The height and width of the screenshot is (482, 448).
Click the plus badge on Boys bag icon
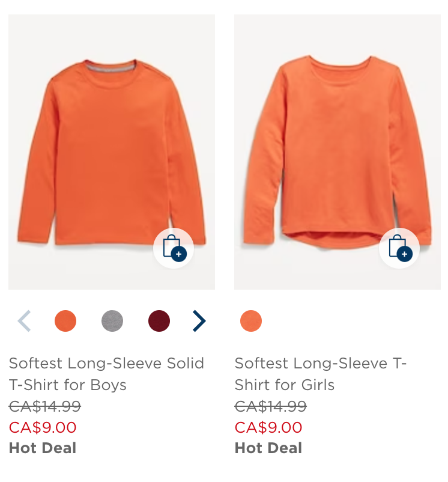(x=179, y=254)
